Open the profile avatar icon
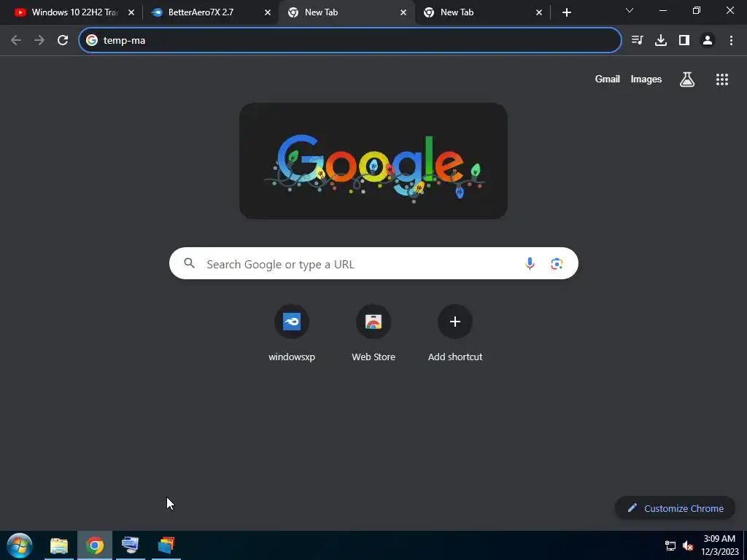 pyautogui.click(x=708, y=41)
